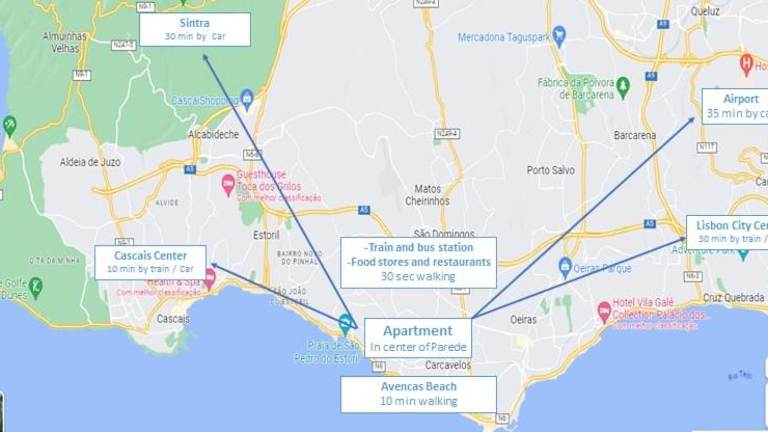
Task: Click the Health & Spa pink hotel pin
Action: pos(210,278)
